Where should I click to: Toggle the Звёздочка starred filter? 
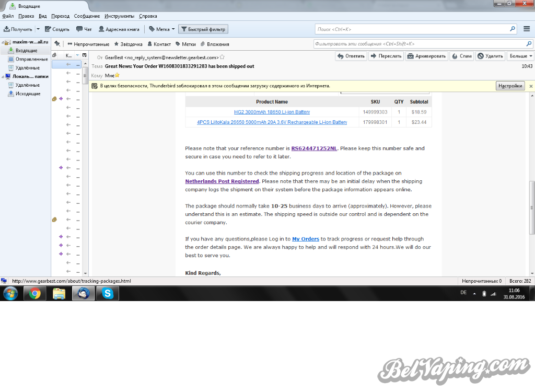coord(129,44)
